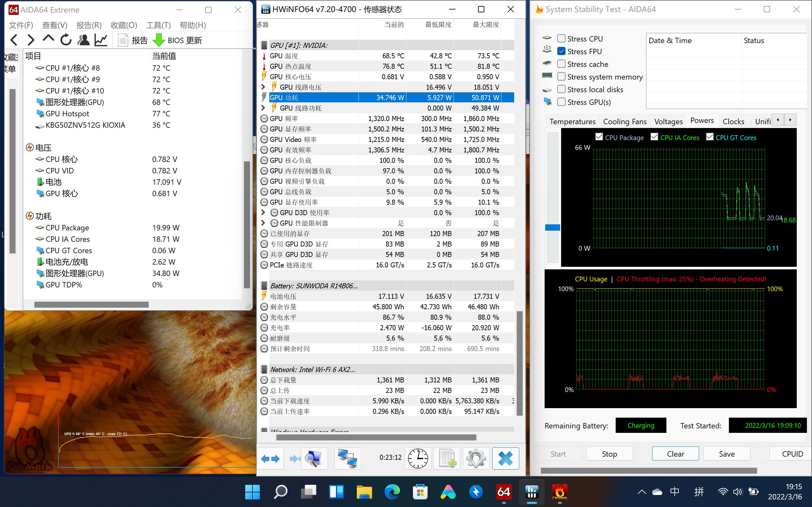Viewport: 812px width, 507px height.
Task: Open the 工具(T) menu in AIDA64
Action: point(158,25)
